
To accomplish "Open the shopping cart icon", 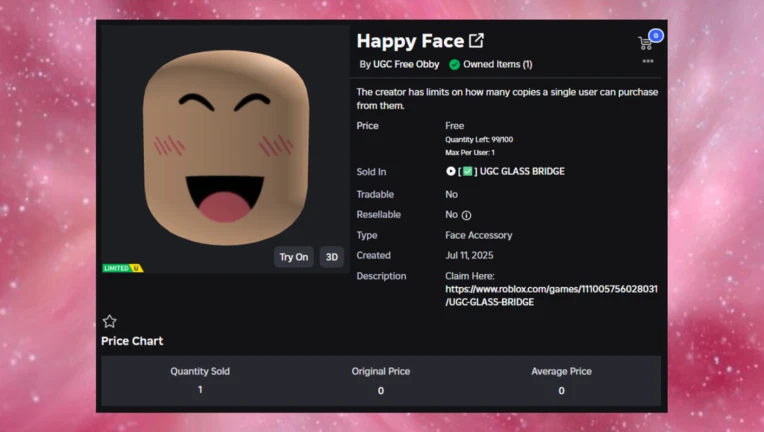I will coord(645,43).
